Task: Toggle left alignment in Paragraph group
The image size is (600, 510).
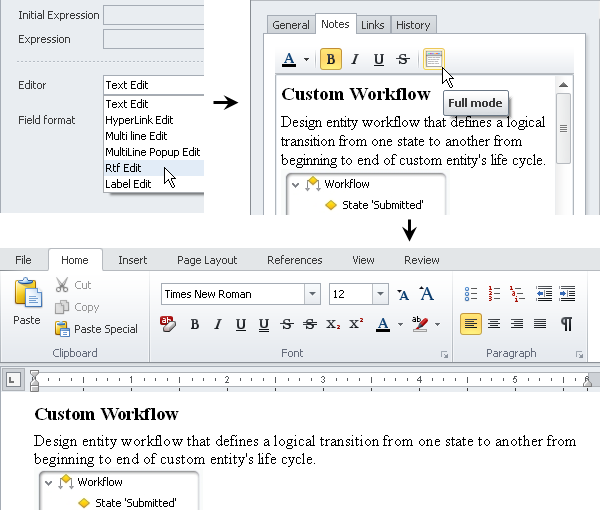Action: pos(470,324)
